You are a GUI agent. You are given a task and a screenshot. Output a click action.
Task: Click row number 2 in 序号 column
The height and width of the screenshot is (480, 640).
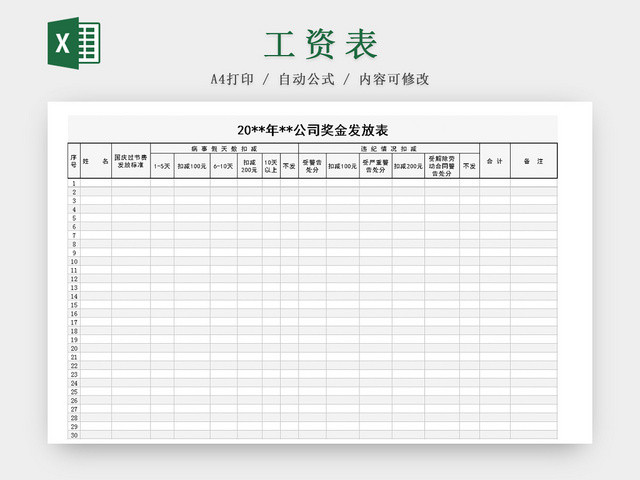point(74,192)
